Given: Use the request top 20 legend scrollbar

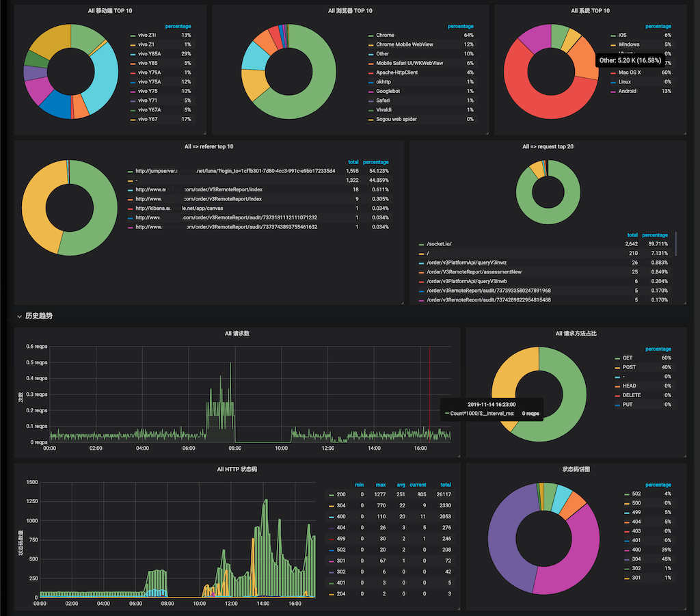Looking at the screenshot, I should [x=676, y=243].
